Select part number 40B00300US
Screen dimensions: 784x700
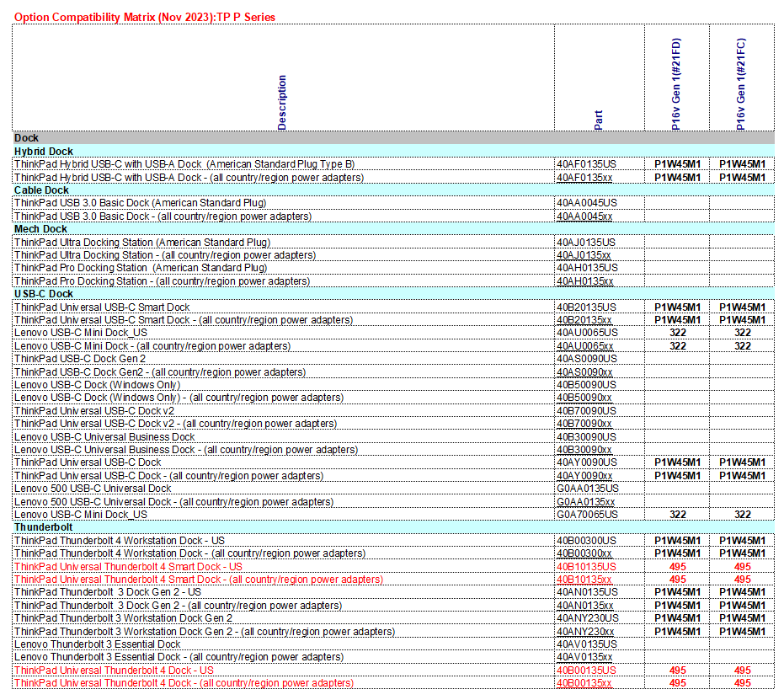pyautogui.click(x=586, y=541)
